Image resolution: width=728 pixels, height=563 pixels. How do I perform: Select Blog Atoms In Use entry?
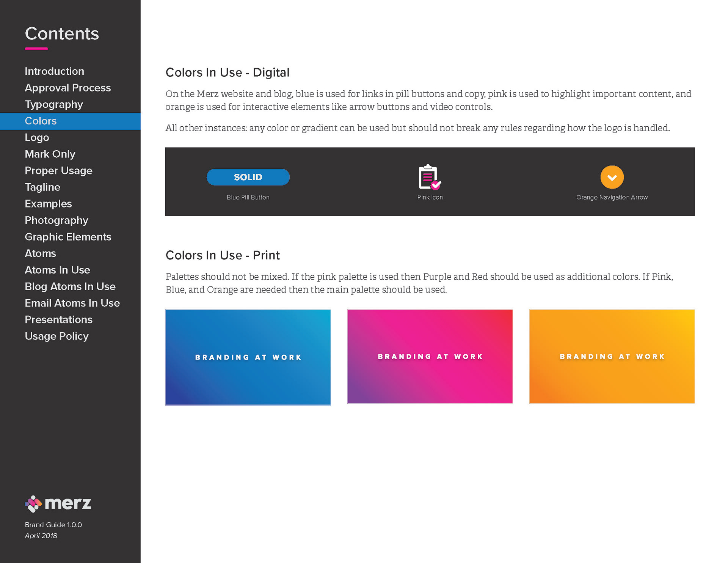[70, 287]
